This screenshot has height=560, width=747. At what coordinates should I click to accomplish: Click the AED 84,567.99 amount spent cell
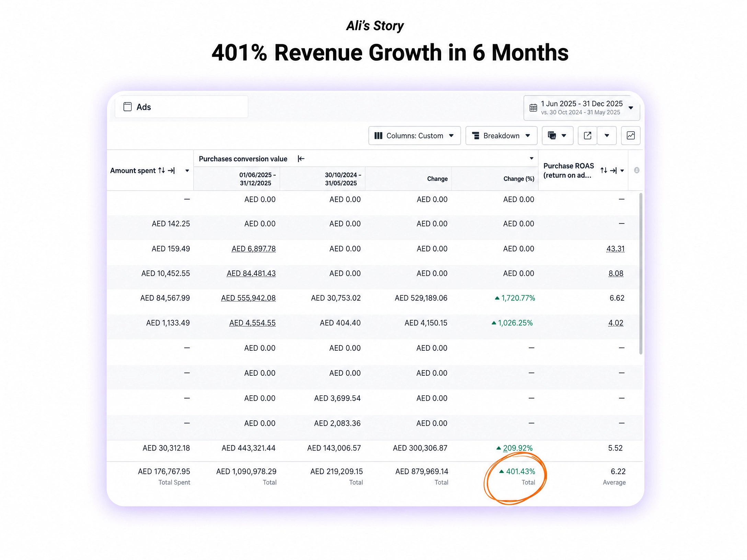pyautogui.click(x=165, y=298)
